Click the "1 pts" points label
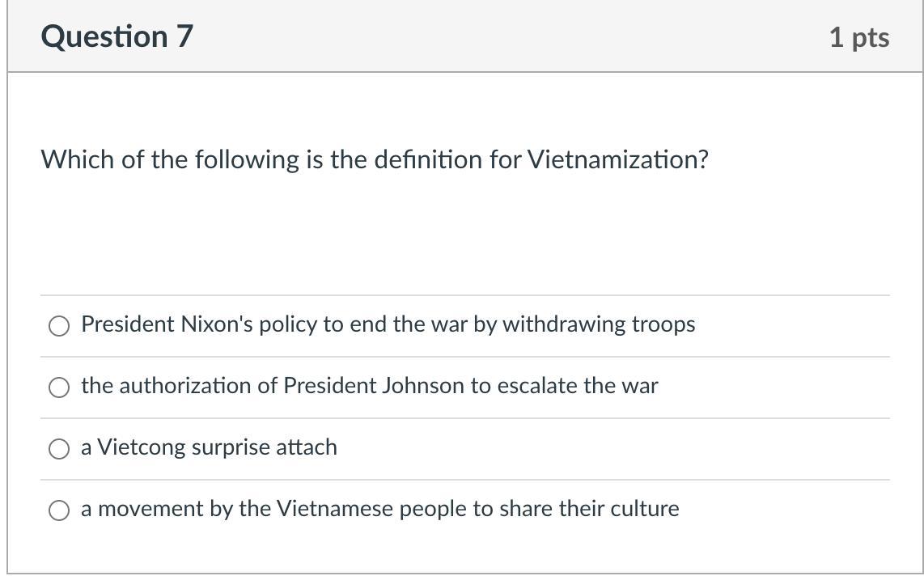 (858, 37)
